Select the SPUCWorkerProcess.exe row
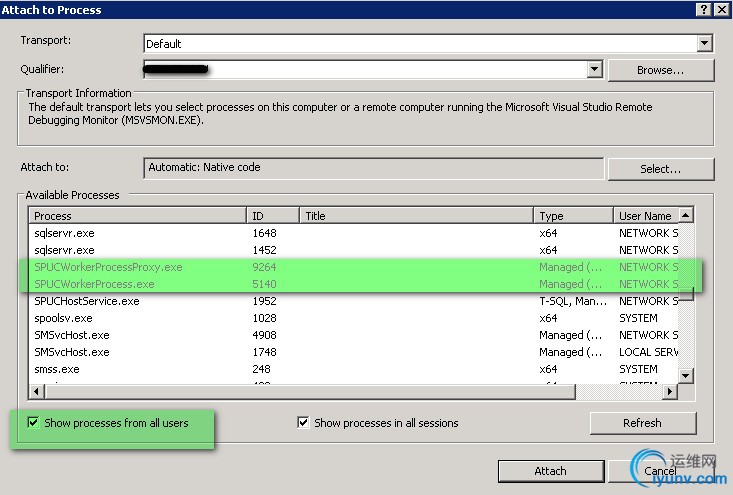733x495 pixels. (354, 284)
